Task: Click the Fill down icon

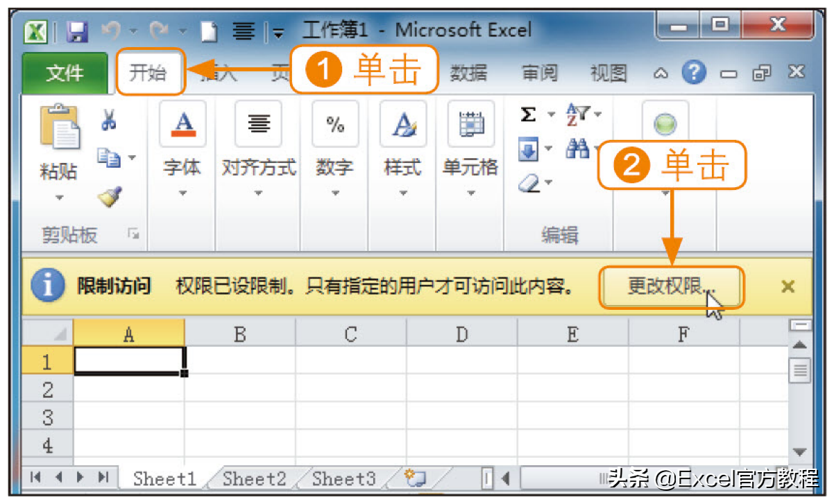Action: tap(528, 148)
